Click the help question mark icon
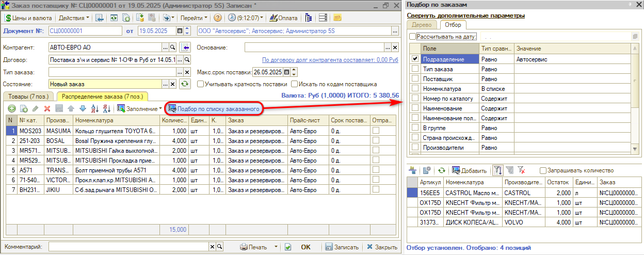This screenshot has width=644, height=255. 218,18
